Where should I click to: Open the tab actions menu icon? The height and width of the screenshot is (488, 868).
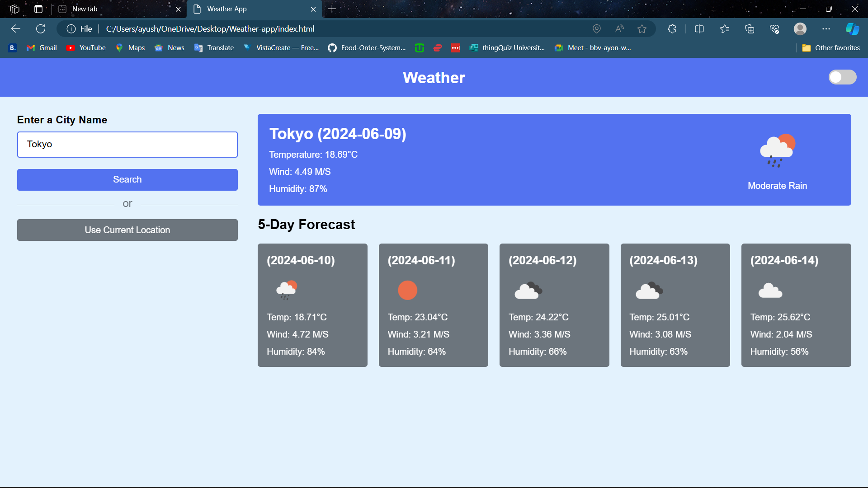[x=38, y=9]
